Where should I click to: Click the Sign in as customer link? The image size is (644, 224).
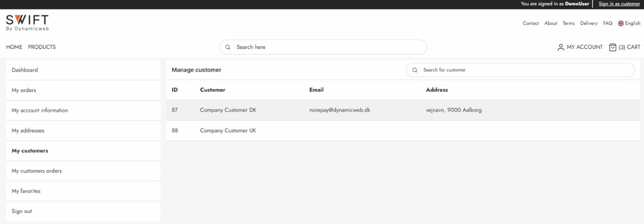click(x=619, y=4)
